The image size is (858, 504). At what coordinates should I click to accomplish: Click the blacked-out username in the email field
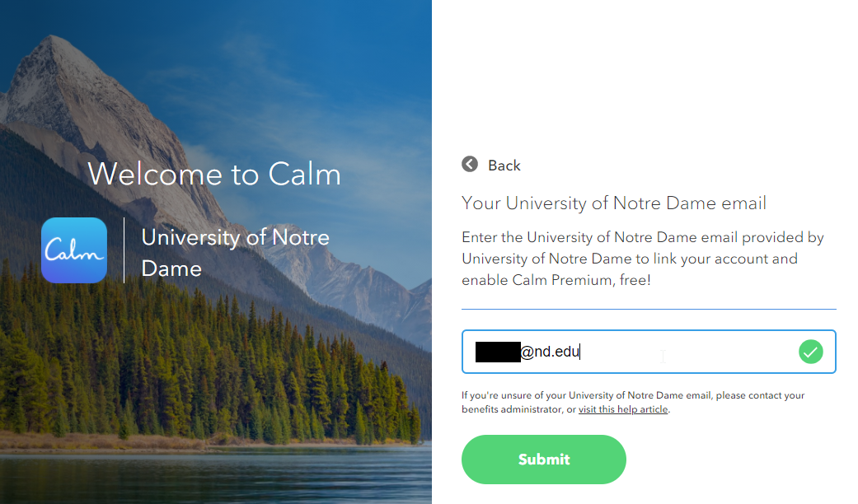(x=498, y=352)
